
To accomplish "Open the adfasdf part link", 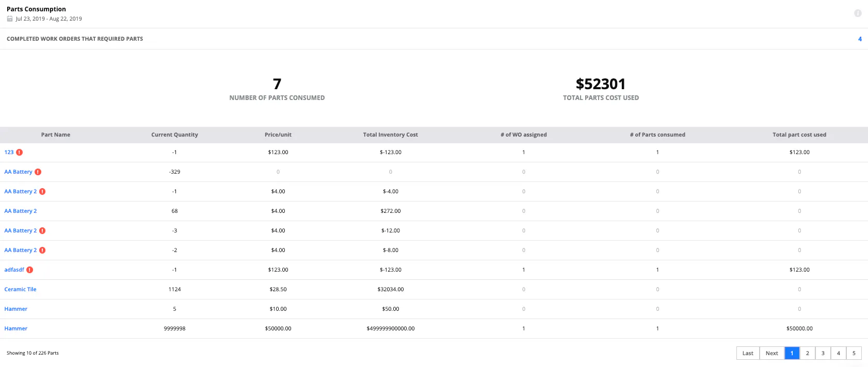I will coord(14,270).
